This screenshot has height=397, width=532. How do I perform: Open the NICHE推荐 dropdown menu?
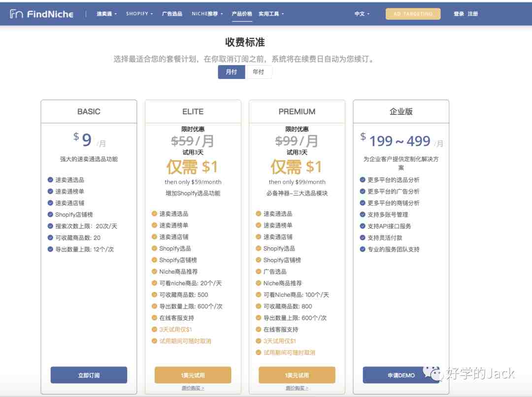(207, 14)
